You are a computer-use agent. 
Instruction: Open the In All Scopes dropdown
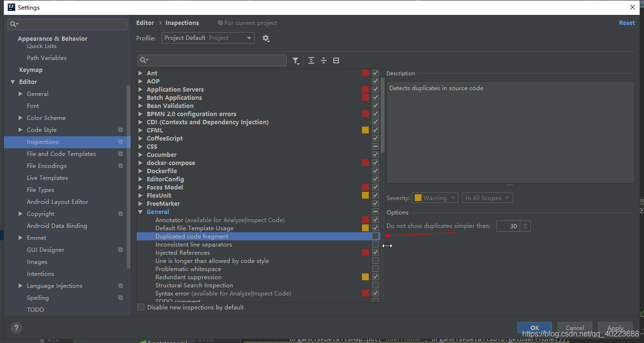pos(488,198)
